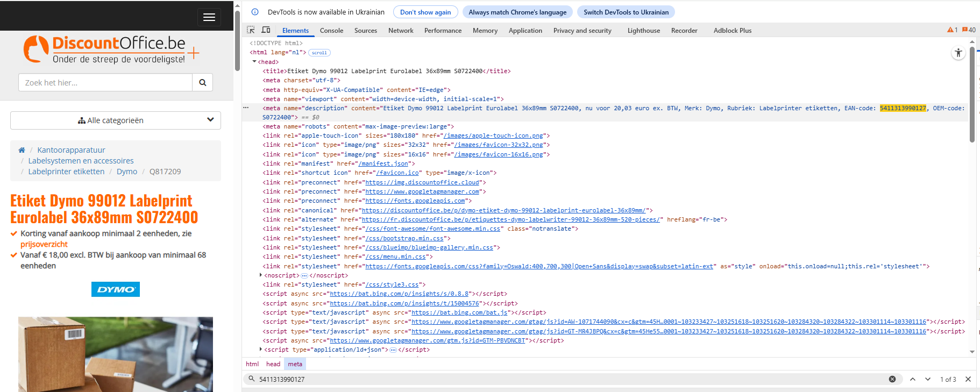Click the prijsoverzicht link
This screenshot has height=392, width=980.
pyautogui.click(x=44, y=244)
